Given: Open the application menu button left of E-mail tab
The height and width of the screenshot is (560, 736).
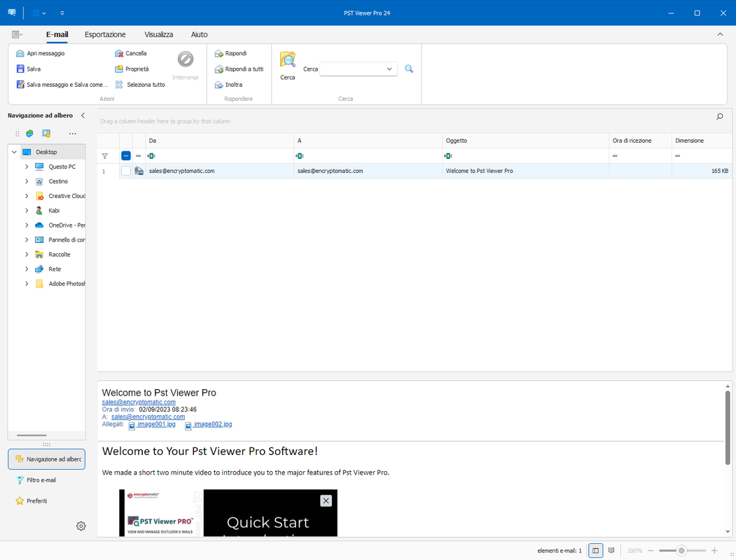Looking at the screenshot, I should pos(17,34).
